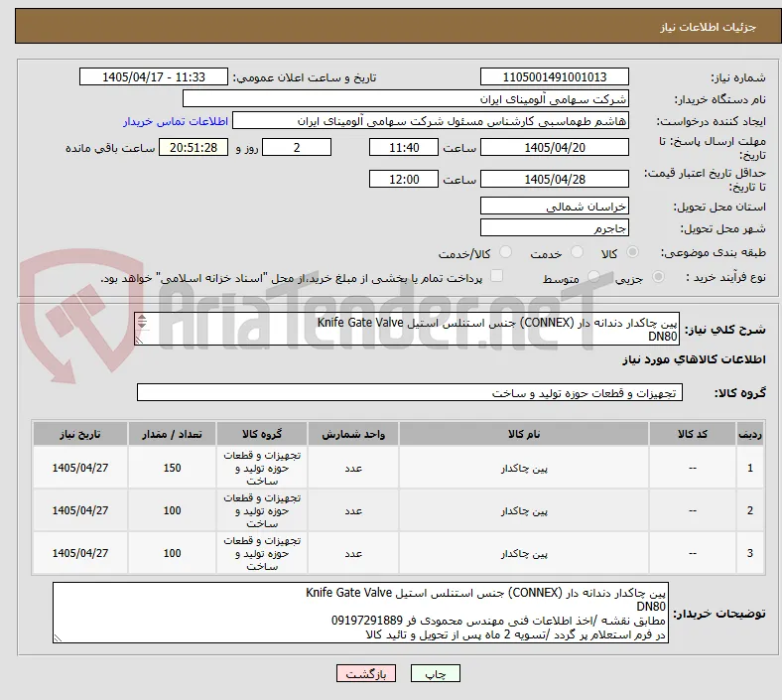Click the province field خراسان شمالی
This screenshot has width=782, height=700.
point(554,206)
